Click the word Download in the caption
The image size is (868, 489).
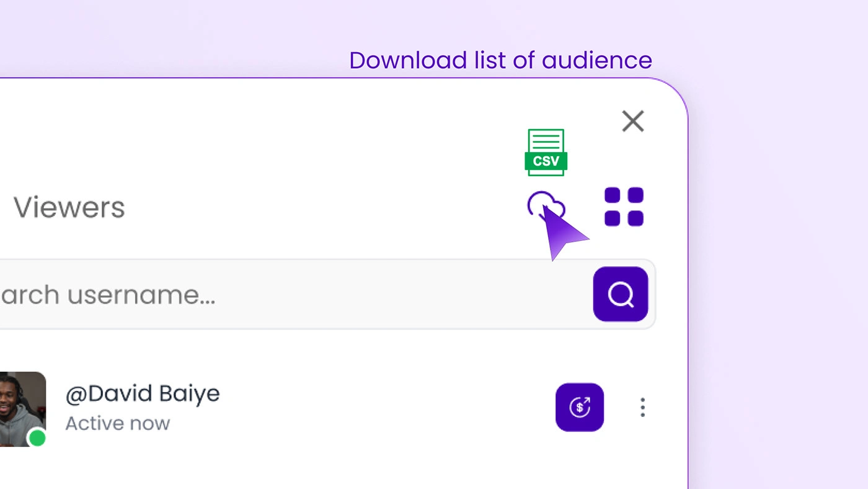click(408, 60)
